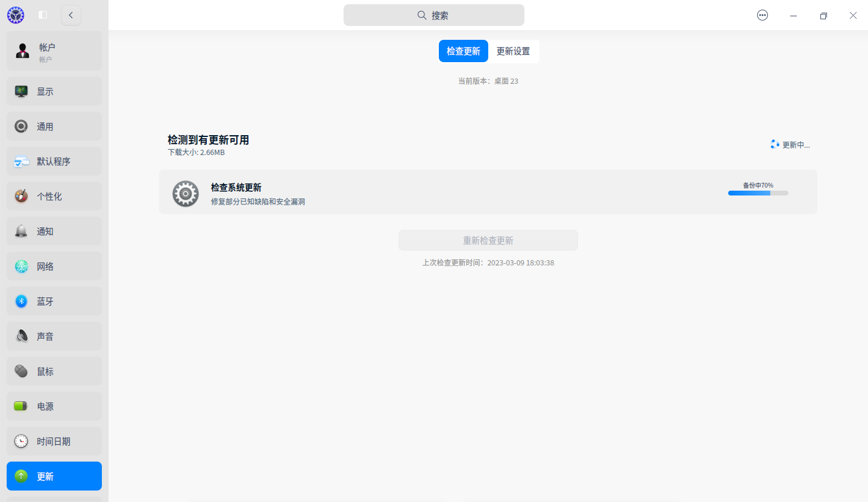
Task: Open the 帐户 account settings
Action: tap(54, 51)
